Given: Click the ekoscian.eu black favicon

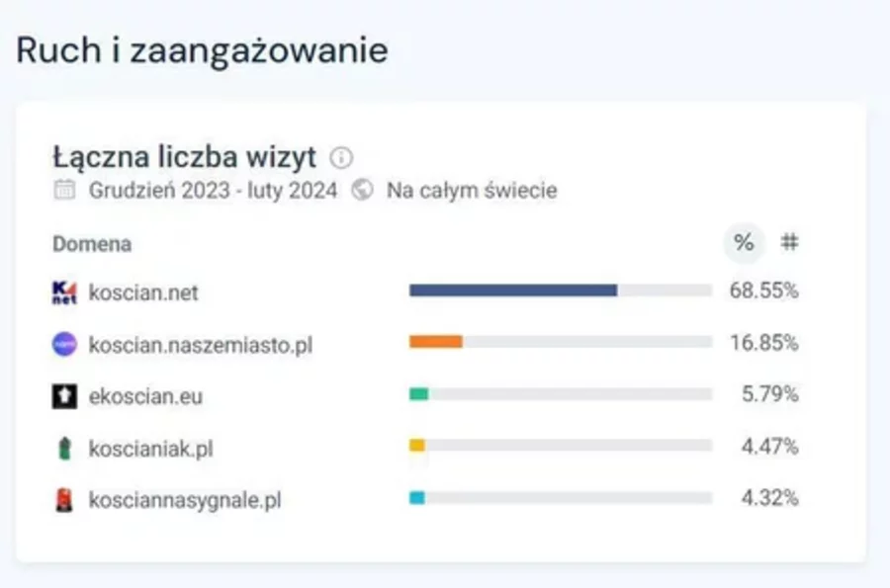Looking at the screenshot, I should click(x=63, y=396).
